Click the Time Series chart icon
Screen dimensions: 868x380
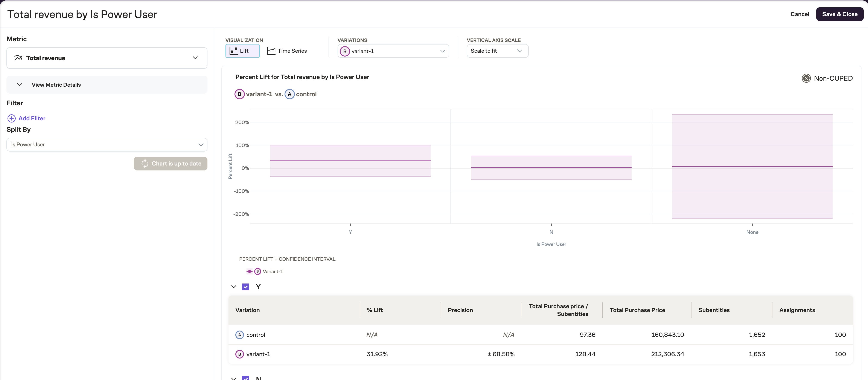(x=271, y=51)
